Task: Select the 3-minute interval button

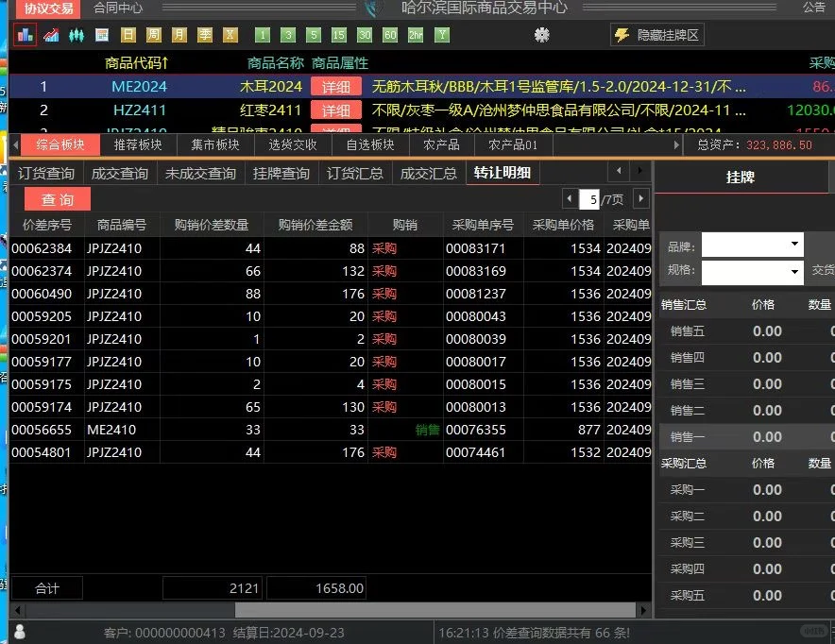Action: 287,35
